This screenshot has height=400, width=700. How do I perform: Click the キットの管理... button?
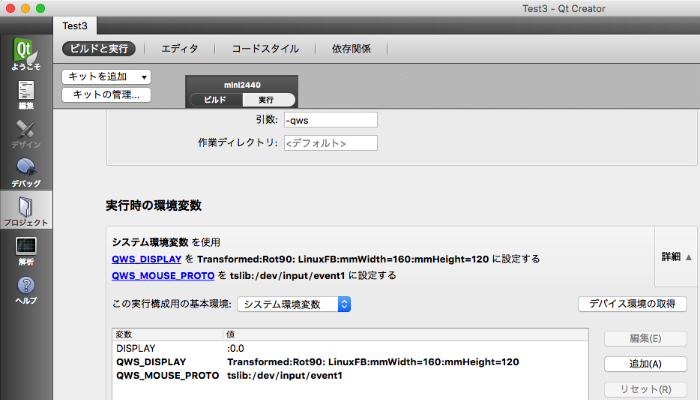click(x=106, y=95)
